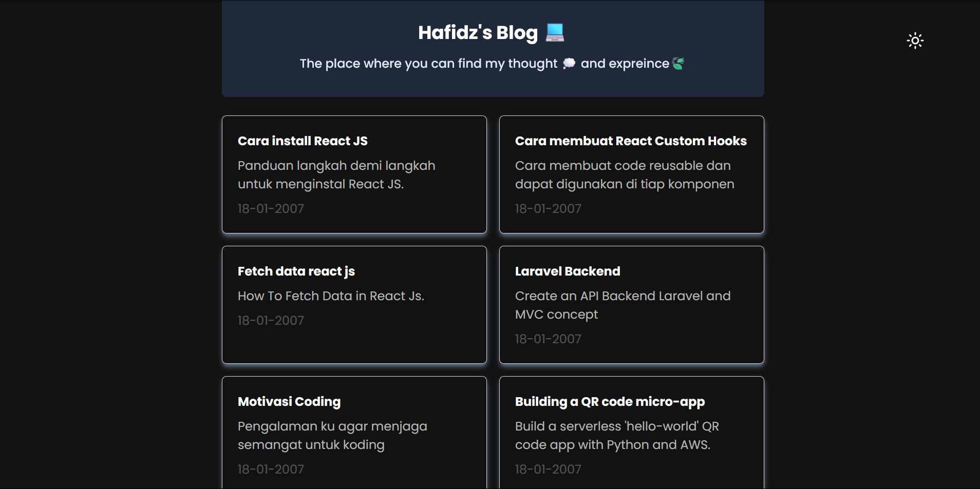Click the Panduan langkah demi langkah description
980x489 pixels.
[336, 175]
